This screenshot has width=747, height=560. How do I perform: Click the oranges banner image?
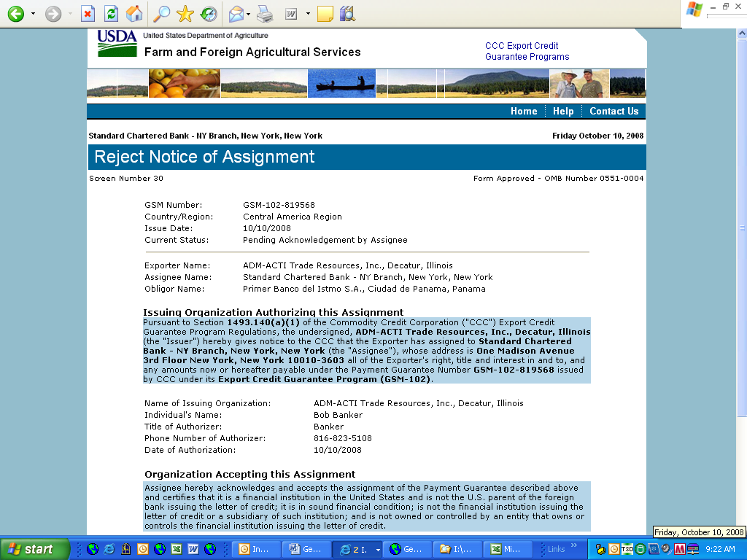coord(185,83)
